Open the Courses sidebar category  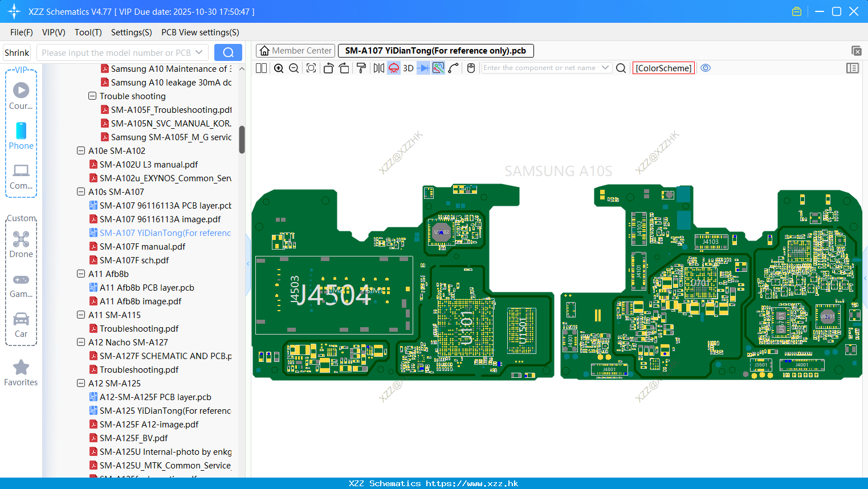[21, 96]
